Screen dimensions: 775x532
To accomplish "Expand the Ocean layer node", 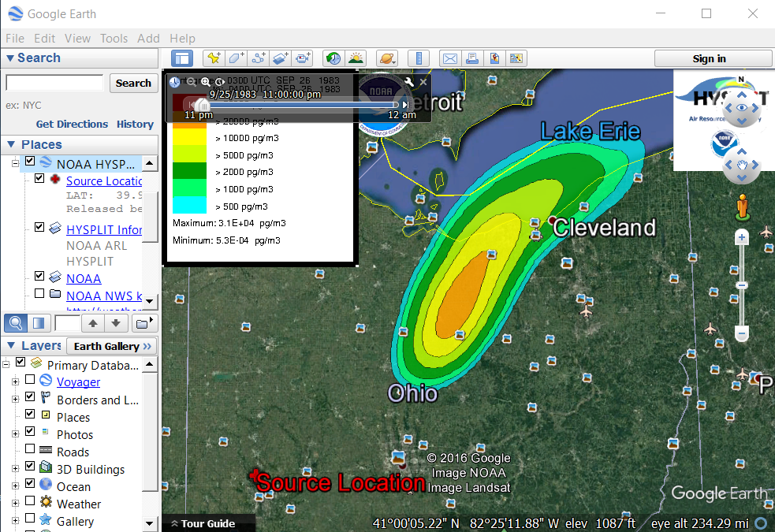I will click(15, 485).
